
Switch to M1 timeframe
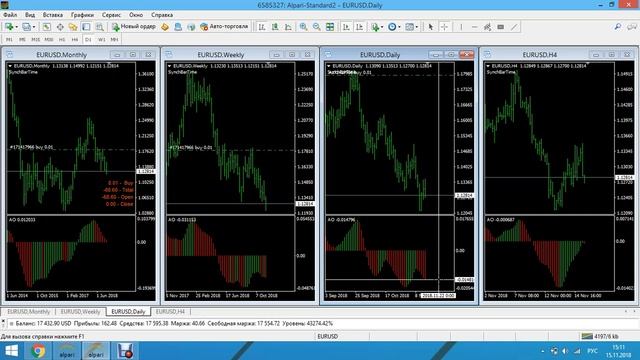(x=9, y=40)
